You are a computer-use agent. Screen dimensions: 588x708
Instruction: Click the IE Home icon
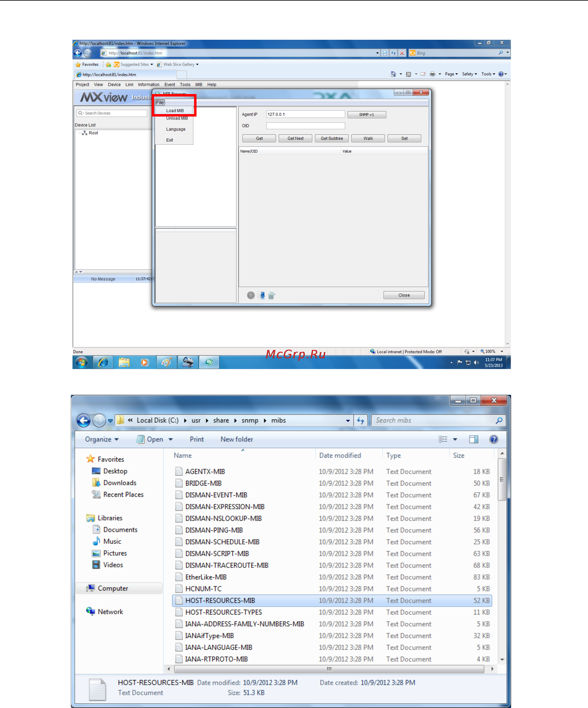[393, 74]
